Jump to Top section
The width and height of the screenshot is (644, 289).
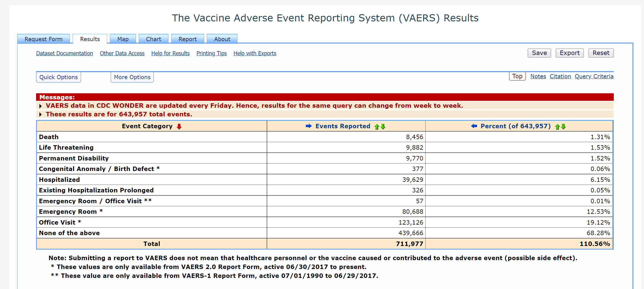(517, 76)
